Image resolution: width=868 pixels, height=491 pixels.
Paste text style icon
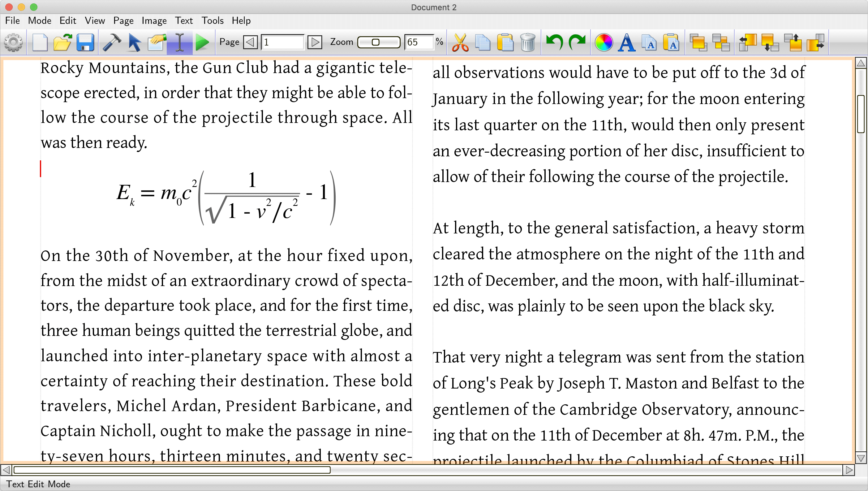point(671,42)
